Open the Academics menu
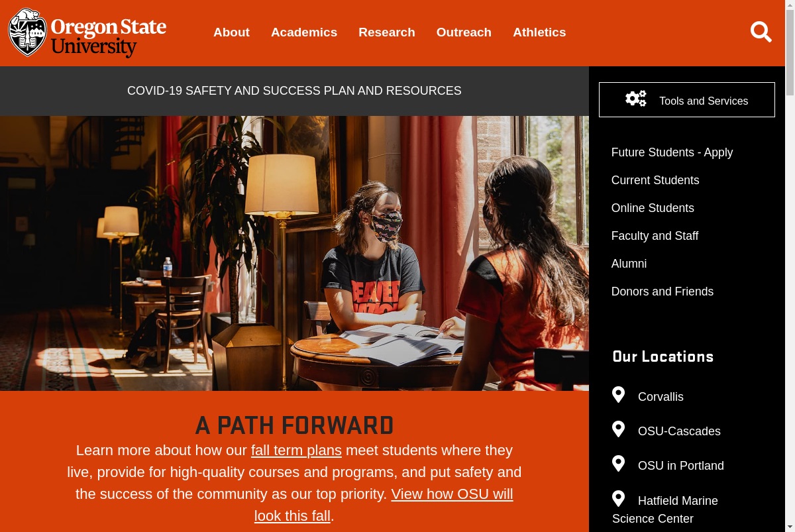795x532 pixels. click(x=304, y=32)
